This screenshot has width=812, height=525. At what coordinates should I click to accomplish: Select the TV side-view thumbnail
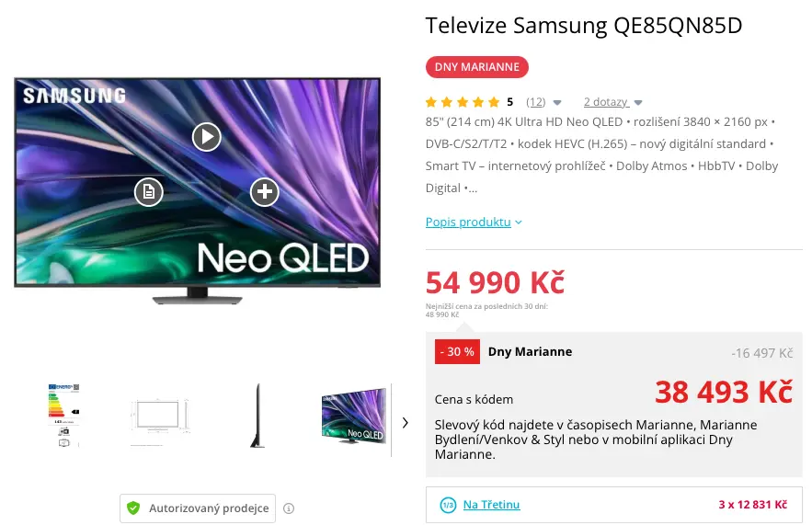(257, 416)
